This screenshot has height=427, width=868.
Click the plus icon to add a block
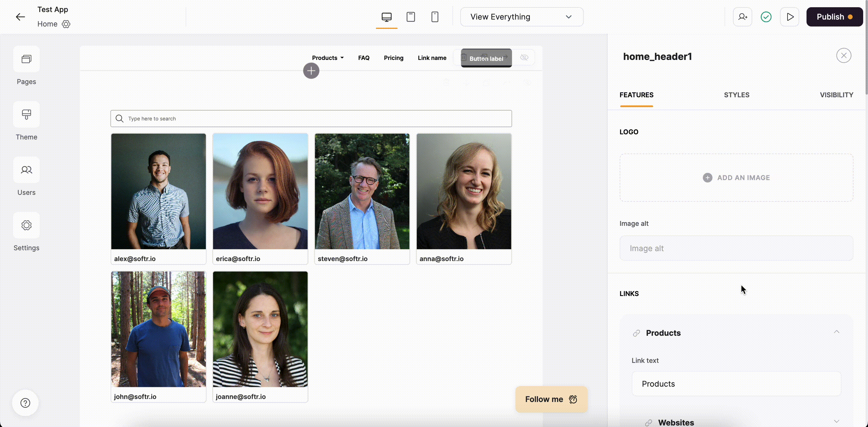pos(311,71)
